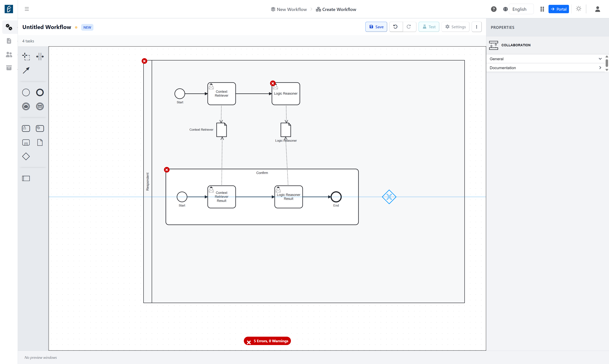
Task: Open the help question mark icon
Action: click(x=494, y=9)
